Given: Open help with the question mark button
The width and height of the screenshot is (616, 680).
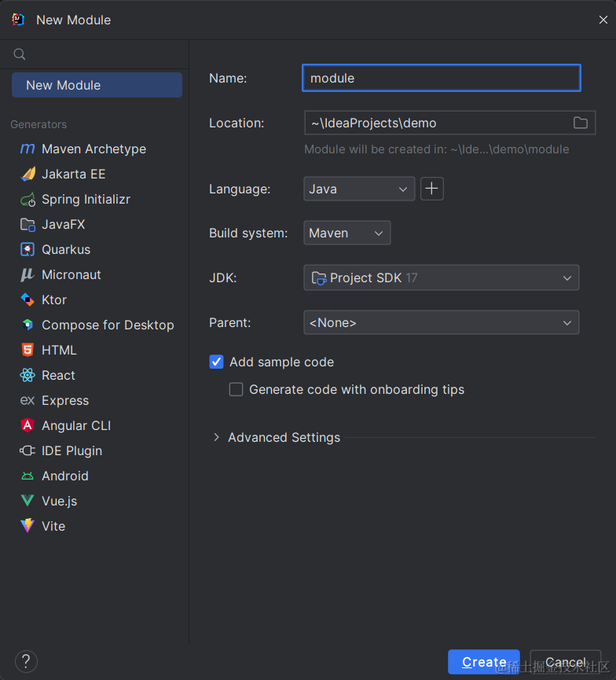Looking at the screenshot, I should [26, 661].
